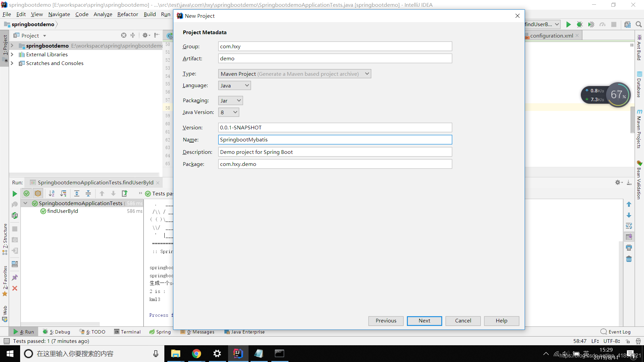Rerun tests with green play icon in Run panel

[x=15, y=194]
